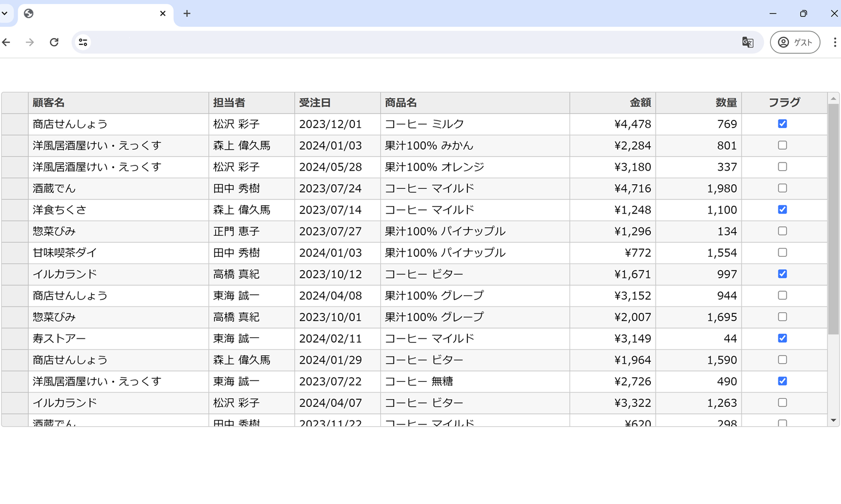The height and width of the screenshot is (504, 841).
Task: Select the cell 洋食ちくさ
Action: 118,210
